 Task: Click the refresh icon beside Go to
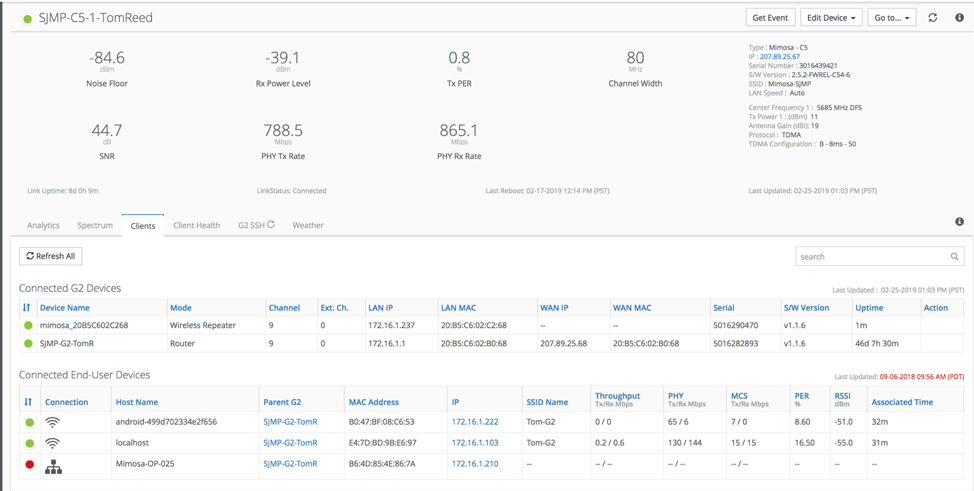932,18
